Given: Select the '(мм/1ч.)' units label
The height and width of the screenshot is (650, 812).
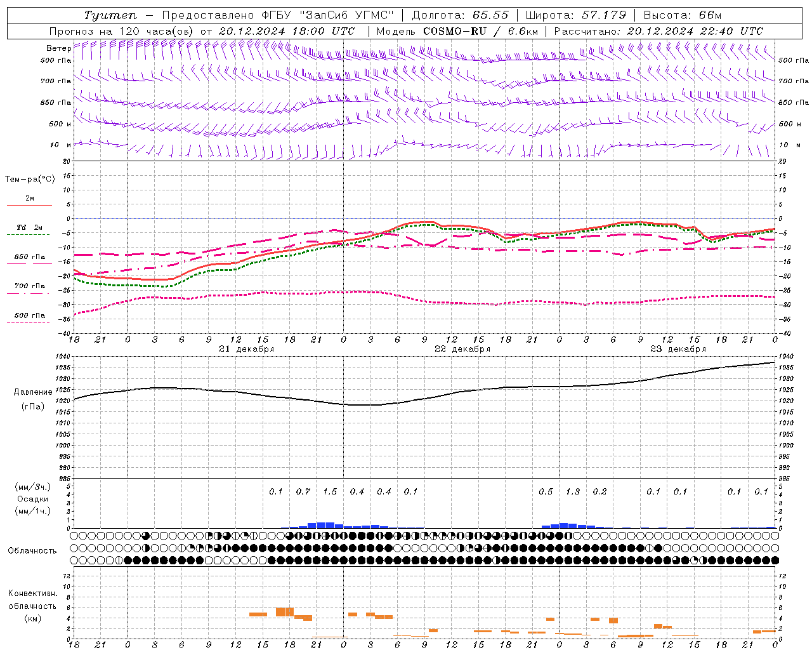Looking at the screenshot, I should tap(33, 511).
